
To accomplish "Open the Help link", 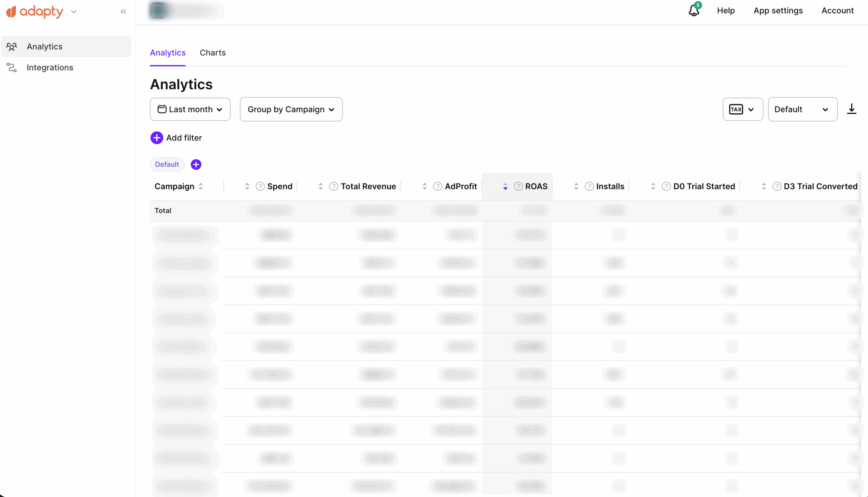I will pos(726,11).
